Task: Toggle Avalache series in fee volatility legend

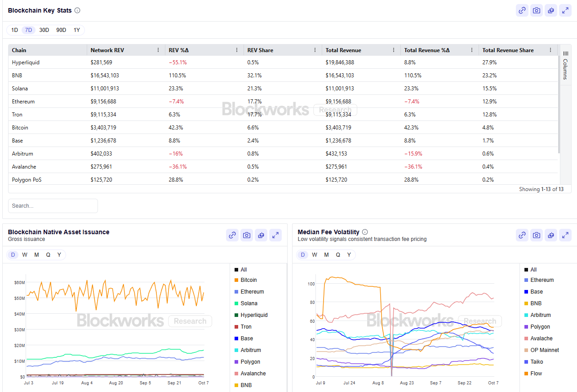Action: pos(541,339)
